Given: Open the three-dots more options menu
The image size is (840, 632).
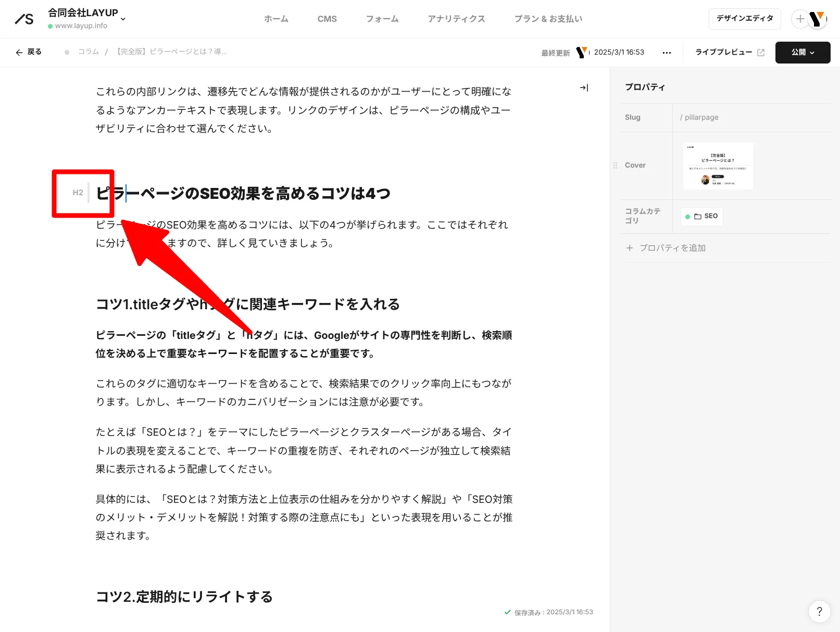Looking at the screenshot, I should point(667,53).
